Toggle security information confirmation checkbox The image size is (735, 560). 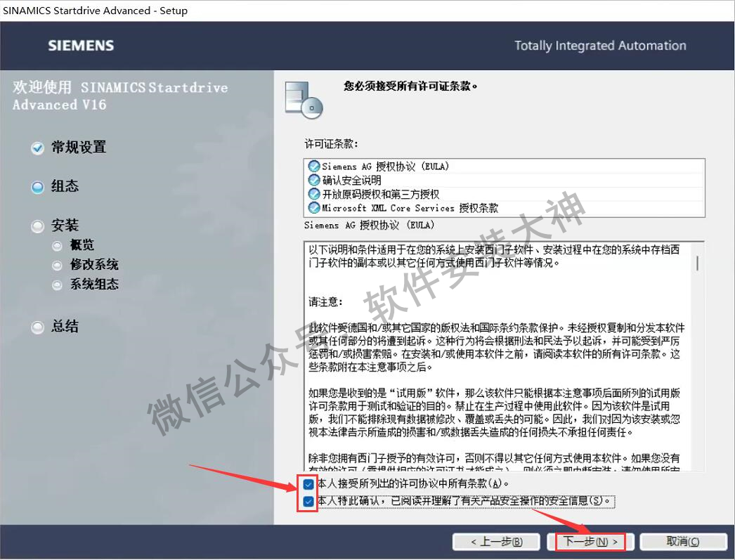pos(308,502)
